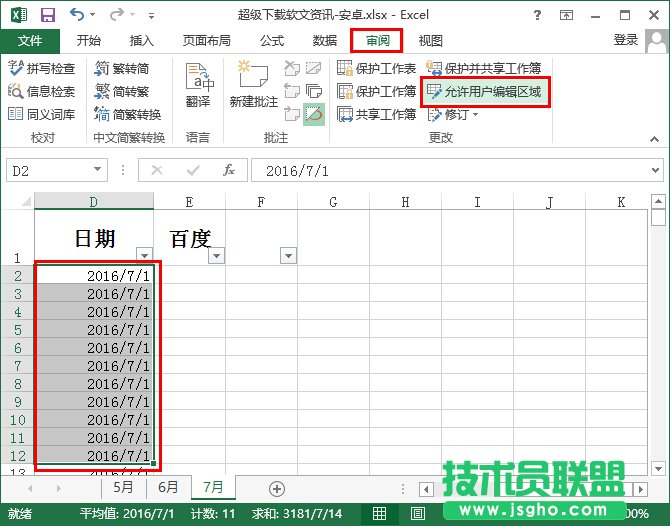
Task: Click 保护工作表 protect sheet
Action: coord(376,68)
